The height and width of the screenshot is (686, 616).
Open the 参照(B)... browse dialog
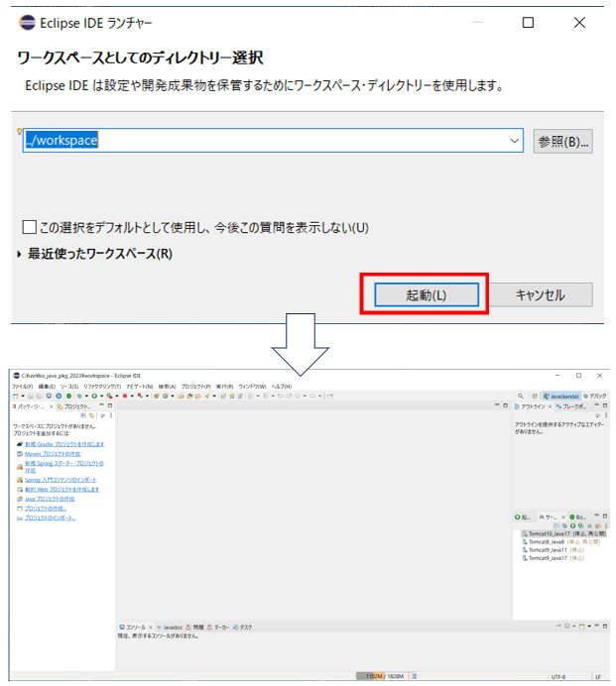pos(562,141)
